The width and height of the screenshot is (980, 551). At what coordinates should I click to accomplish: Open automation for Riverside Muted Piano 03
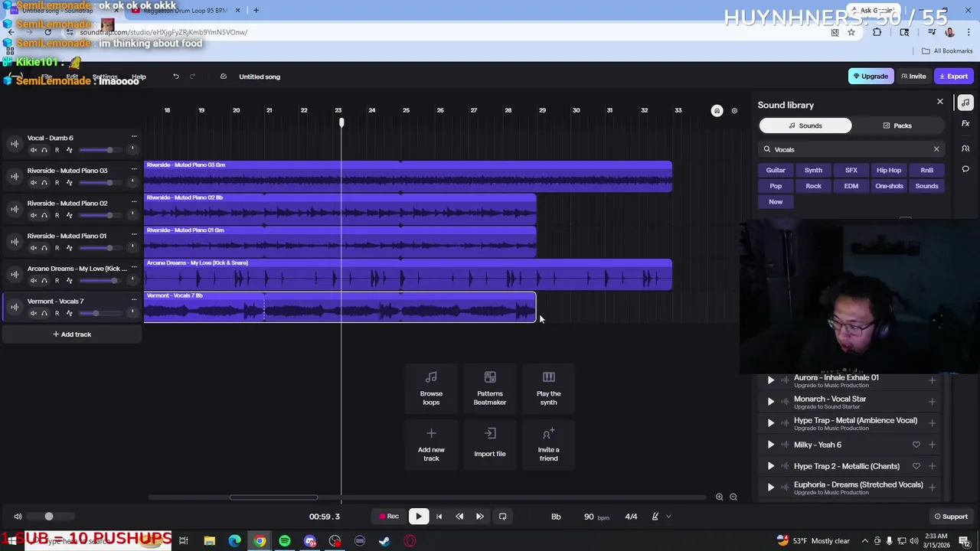coord(69,183)
